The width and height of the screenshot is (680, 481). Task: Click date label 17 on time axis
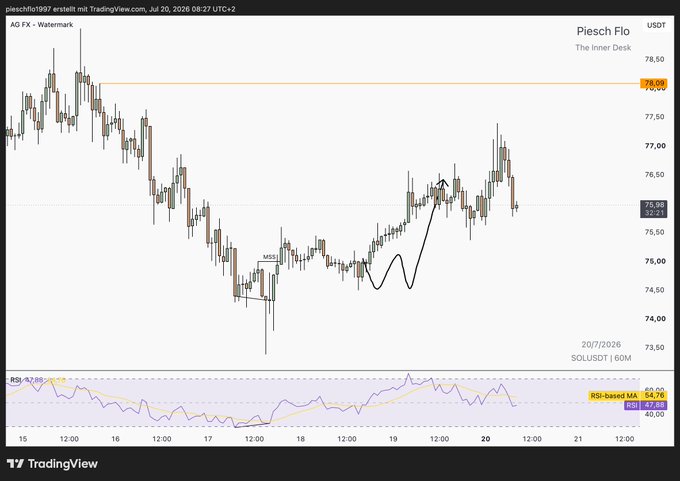point(208,439)
